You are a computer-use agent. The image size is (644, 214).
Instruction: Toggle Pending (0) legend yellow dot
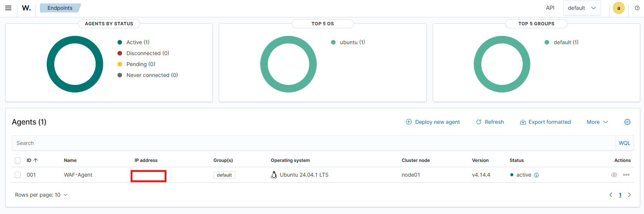click(x=120, y=64)
